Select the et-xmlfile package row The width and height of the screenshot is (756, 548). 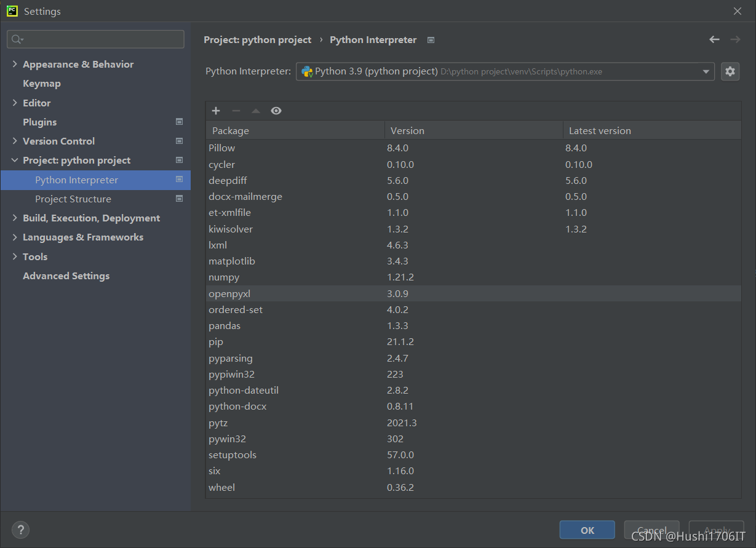(x=474, y=212)
